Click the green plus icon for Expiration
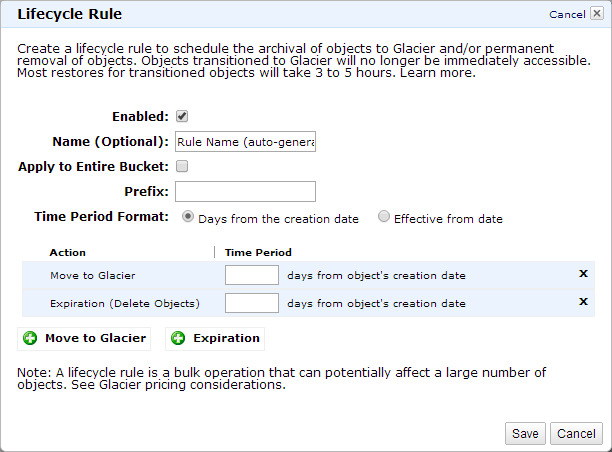The height and width of the screenshot is (452, 612). pos(179,338)
